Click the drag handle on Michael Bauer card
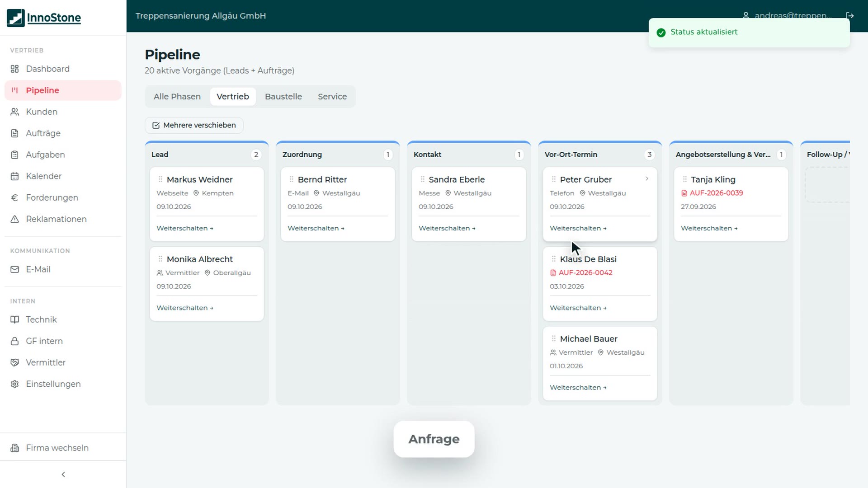 point(554,338)
